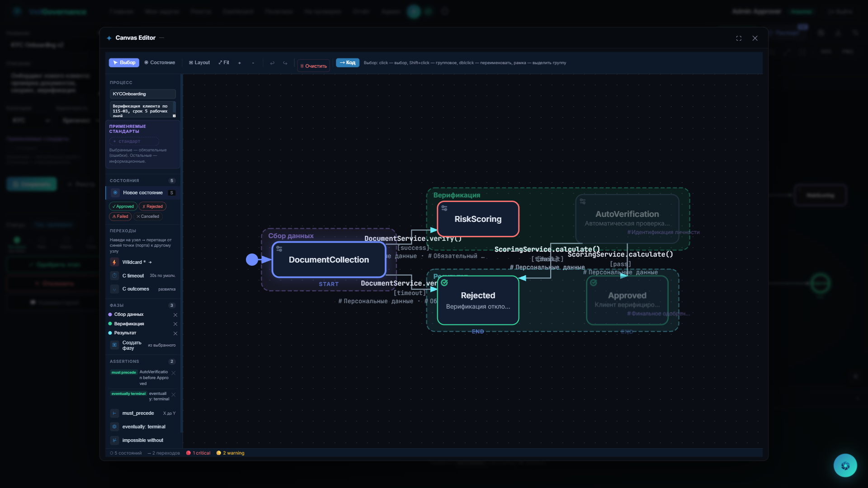This screenshot has height=488, width=868.
Task: Fit canvas with Fit button
Action: tap(224, 63)
